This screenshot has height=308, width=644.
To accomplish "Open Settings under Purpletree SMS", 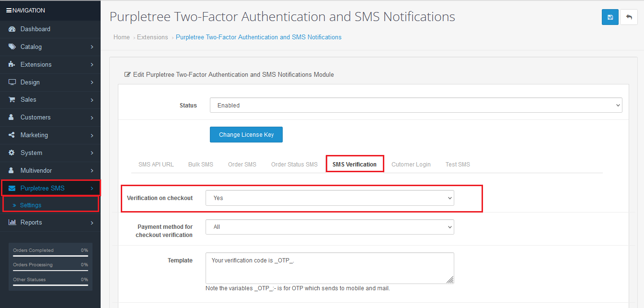I will 31,205.
